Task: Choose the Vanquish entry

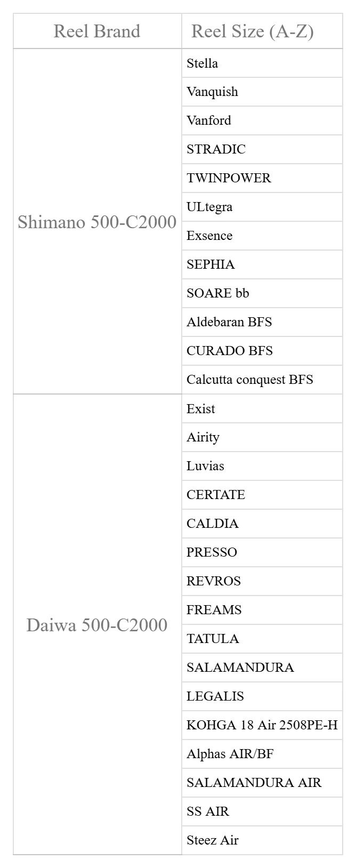Action: 262,92
